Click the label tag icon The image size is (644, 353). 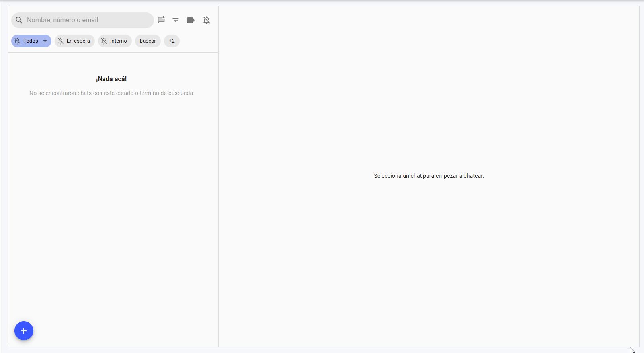tap(191, 20)
